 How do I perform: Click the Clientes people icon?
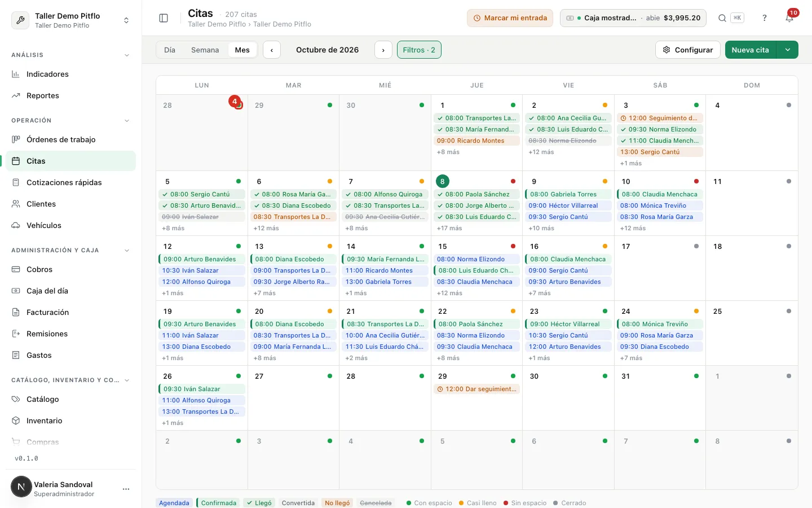[x=16, y=204]
